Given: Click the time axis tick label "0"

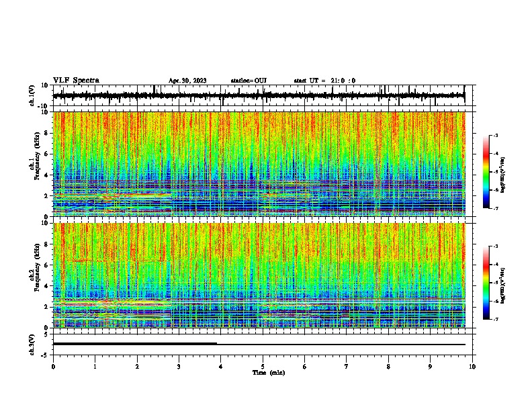Looking at the screenshot, I should pyautogui.click(x=53, y=367).
